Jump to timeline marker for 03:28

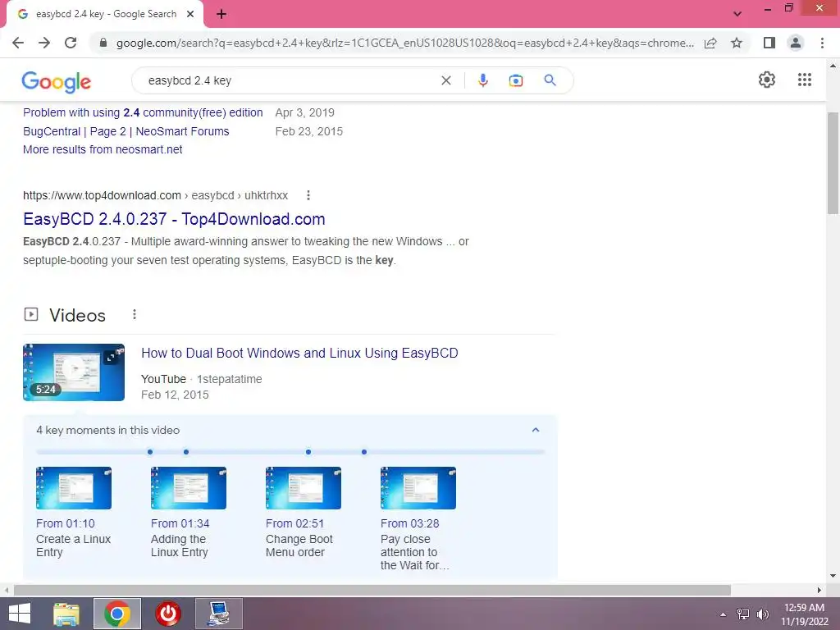pyautogui.click(x=364, y=452)
